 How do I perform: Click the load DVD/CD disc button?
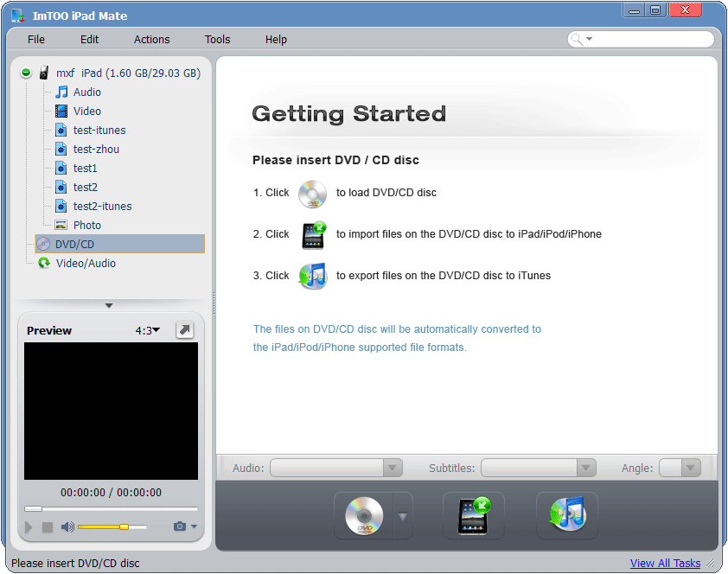coord(363,516)
